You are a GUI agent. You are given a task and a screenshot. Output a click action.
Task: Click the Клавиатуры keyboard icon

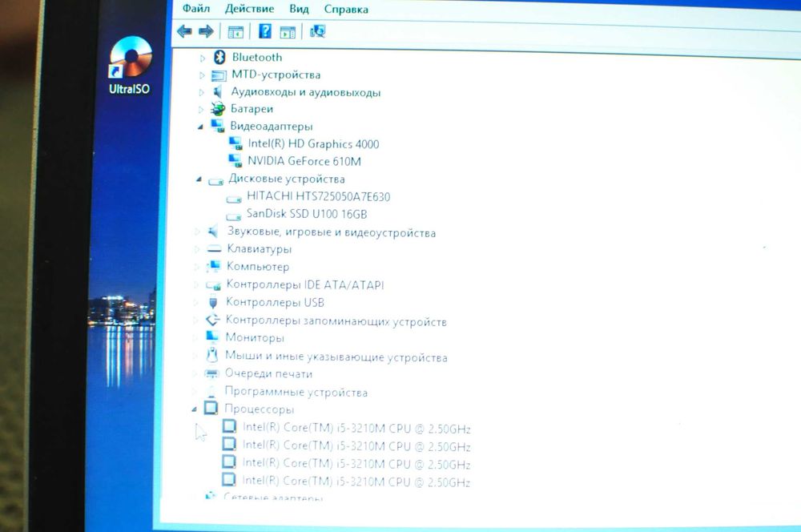click(x=214, y=249)
